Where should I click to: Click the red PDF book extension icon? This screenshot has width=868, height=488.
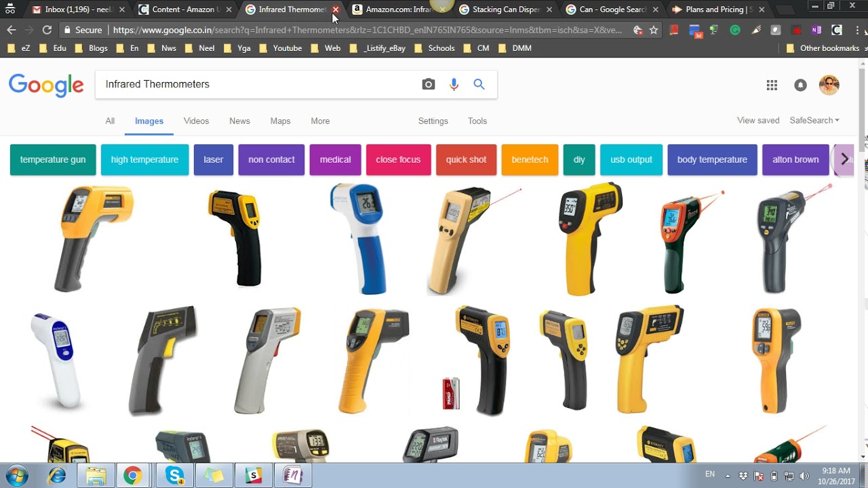673,30
